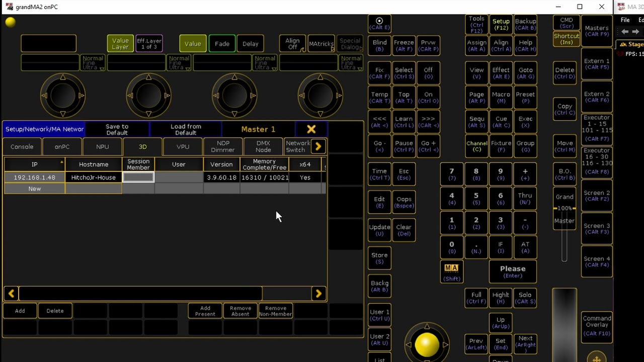Click the Channel key
This screenshot has height=362, width=644.
[476, 146]
